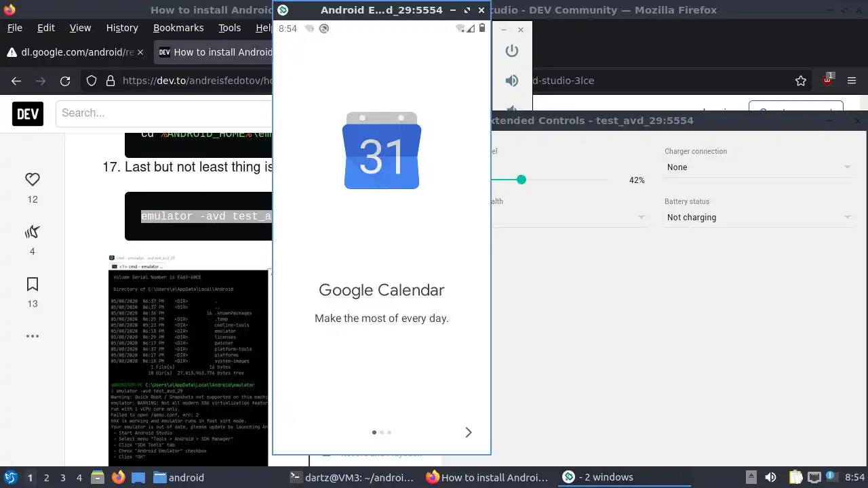Image resolution: width=868 pixels, height=488 pixels.
Task: Click the DEV search input field
Action: coord(164,113)
